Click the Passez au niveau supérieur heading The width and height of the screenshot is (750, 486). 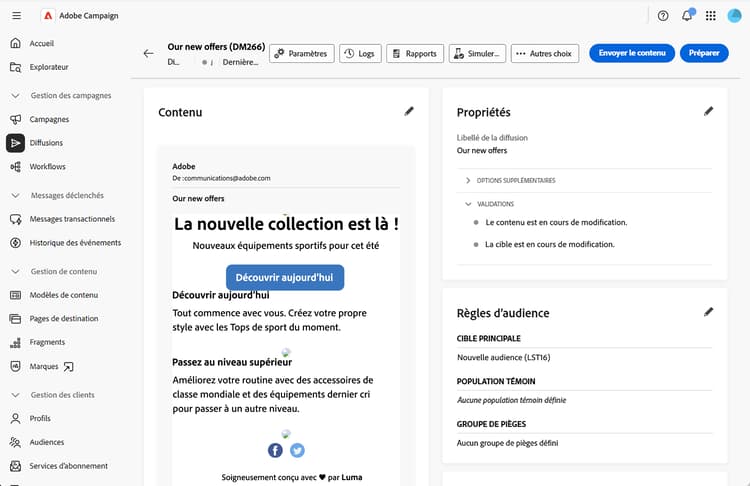[232, 362]
